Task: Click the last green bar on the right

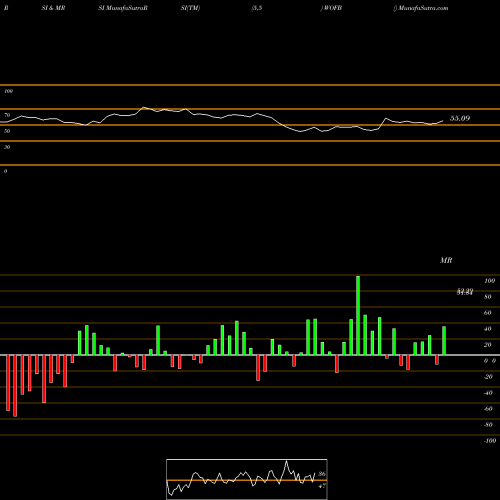Action: [x=444, y=341]
